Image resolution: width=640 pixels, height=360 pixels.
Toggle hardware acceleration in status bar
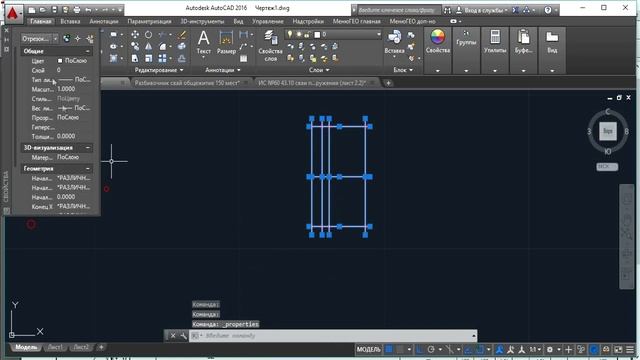[x=594, y=349]
